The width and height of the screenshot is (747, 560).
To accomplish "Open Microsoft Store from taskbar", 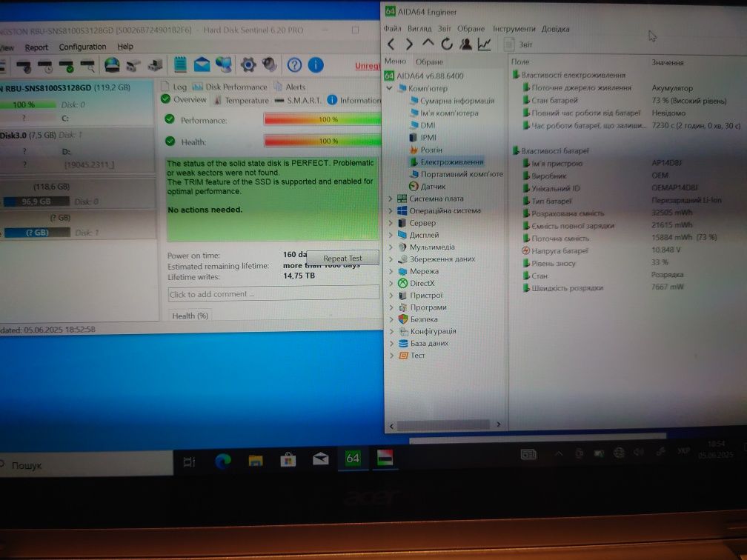I will pyautogui.click(x=288, y=460).
